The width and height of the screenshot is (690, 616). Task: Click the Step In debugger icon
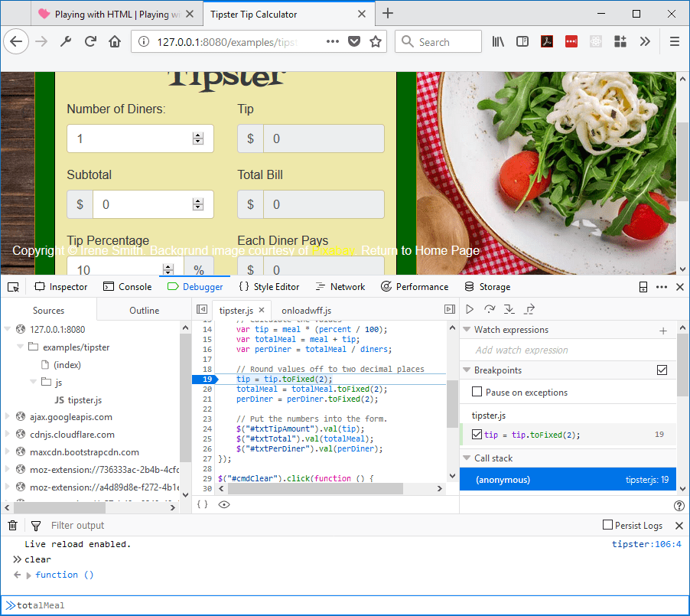[509, 310]
